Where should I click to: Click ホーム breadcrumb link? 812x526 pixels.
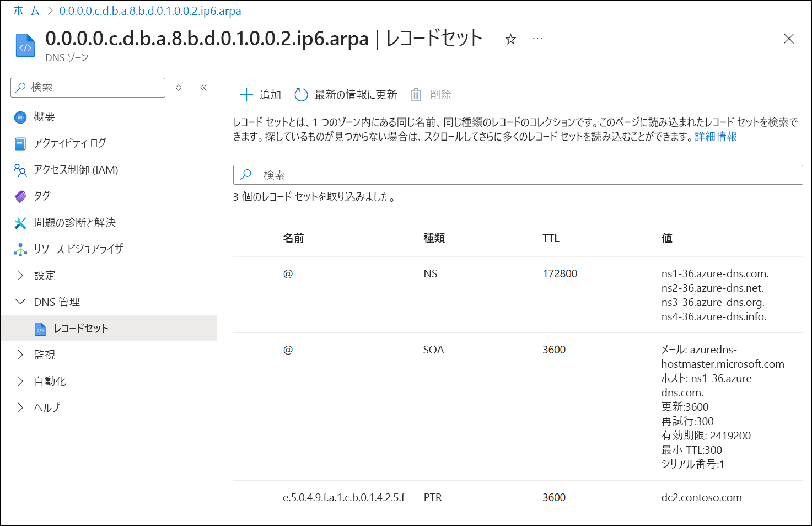point(26,11)
